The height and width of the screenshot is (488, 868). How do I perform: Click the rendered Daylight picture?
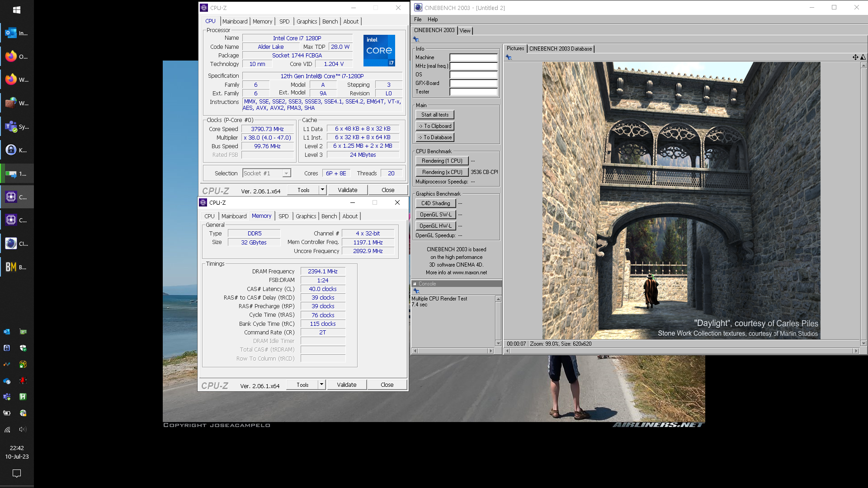pos(681,201)
